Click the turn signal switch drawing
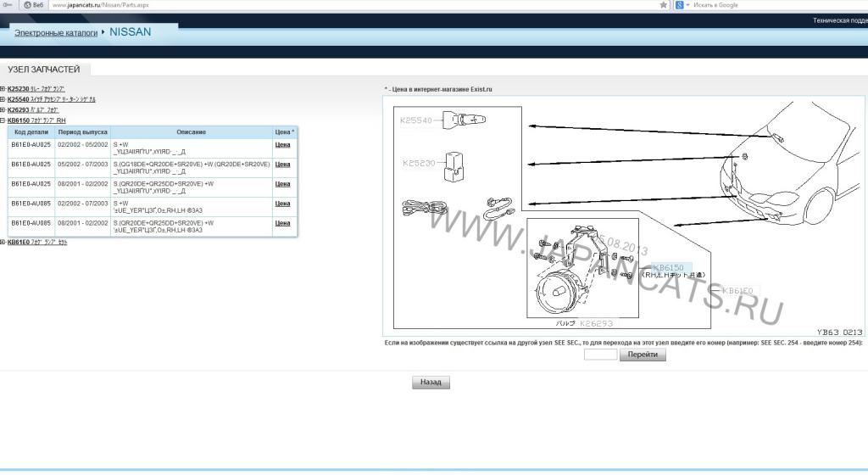 [x=464, y=120]
